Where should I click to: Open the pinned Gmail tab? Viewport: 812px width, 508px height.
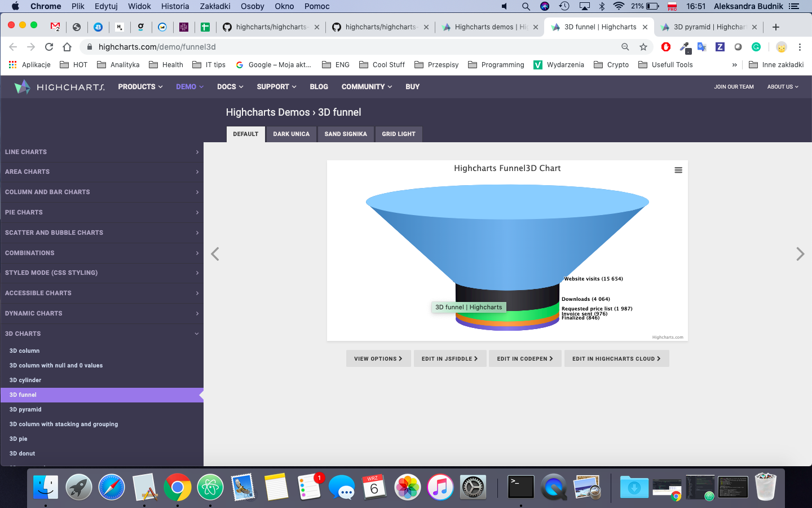coord(55,27)
